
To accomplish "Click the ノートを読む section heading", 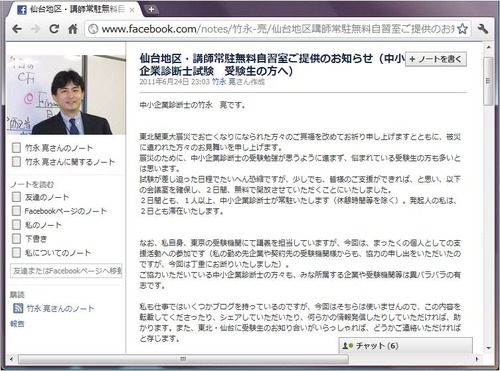I will [x=32, y=184].
